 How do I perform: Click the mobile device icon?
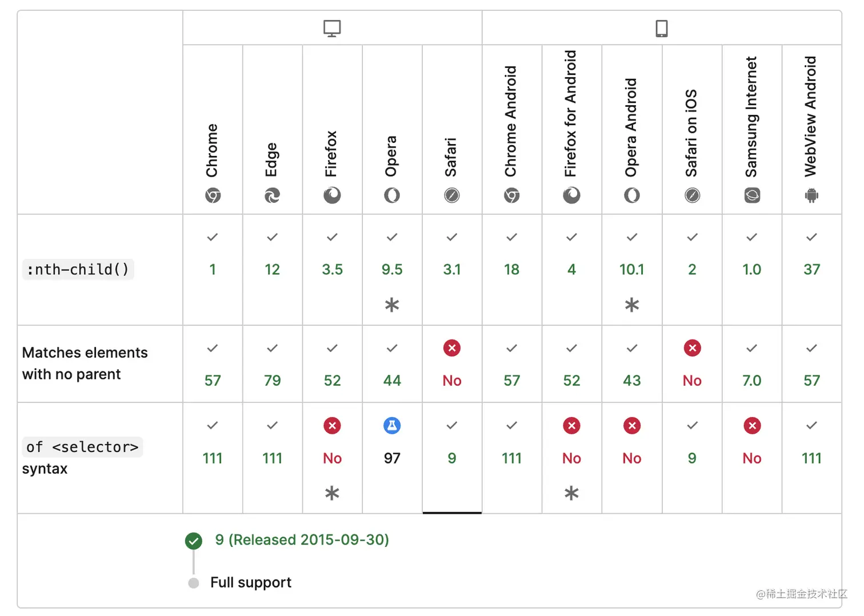click(661, 28)
